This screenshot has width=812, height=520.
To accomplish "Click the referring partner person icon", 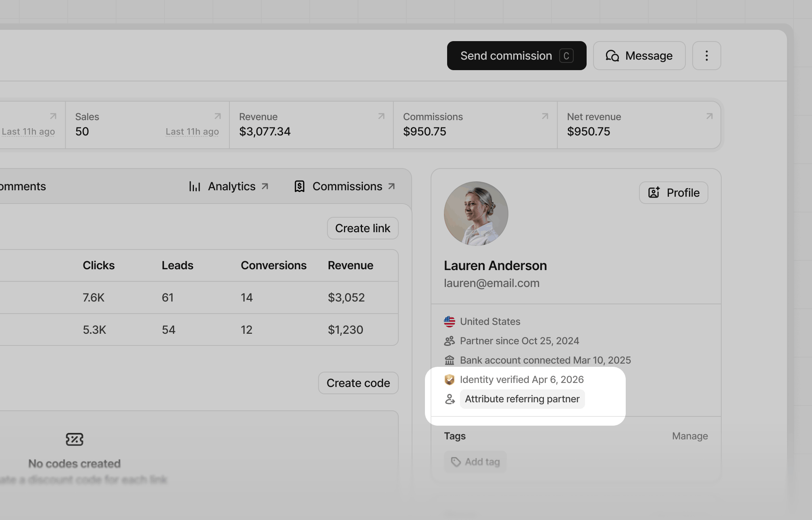I will pyautogui.click(x=450, y=399).
